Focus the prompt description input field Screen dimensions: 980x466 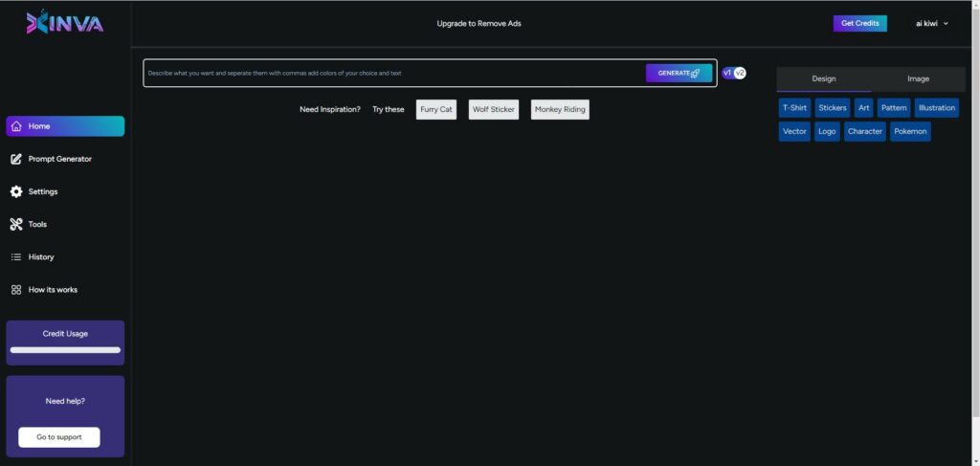392,73
